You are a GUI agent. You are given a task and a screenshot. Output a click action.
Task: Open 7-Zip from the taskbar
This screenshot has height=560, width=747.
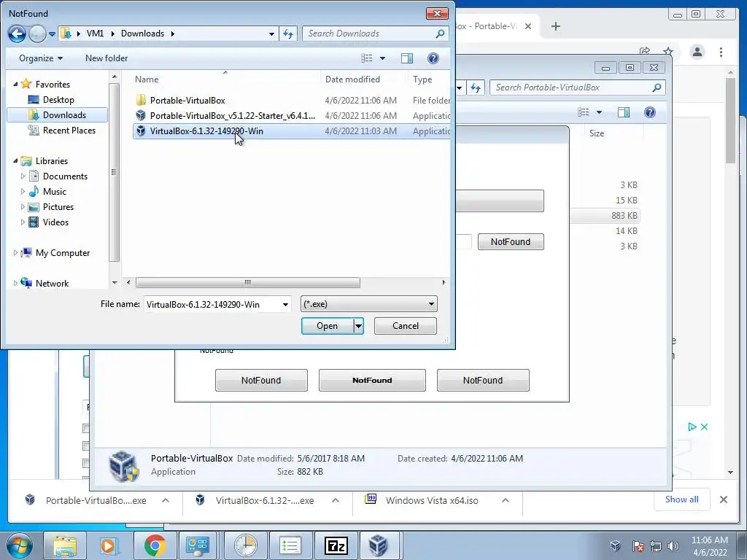pos(336,545)
